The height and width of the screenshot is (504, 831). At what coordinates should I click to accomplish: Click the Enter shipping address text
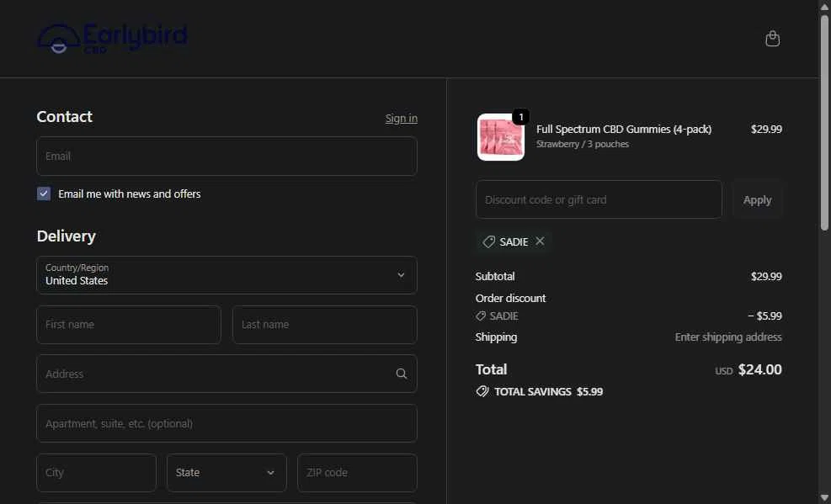pyautogui.click(x=728, y=337)
